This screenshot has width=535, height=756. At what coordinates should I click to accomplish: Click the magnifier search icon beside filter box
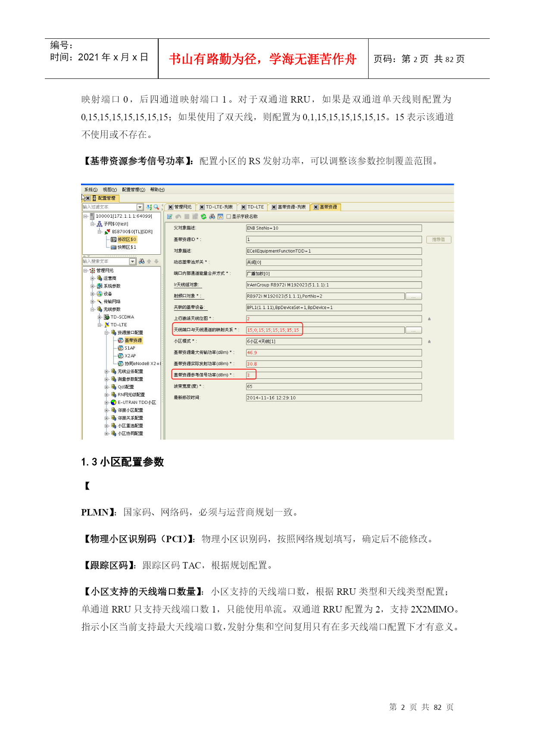click(x=156, y=207)
